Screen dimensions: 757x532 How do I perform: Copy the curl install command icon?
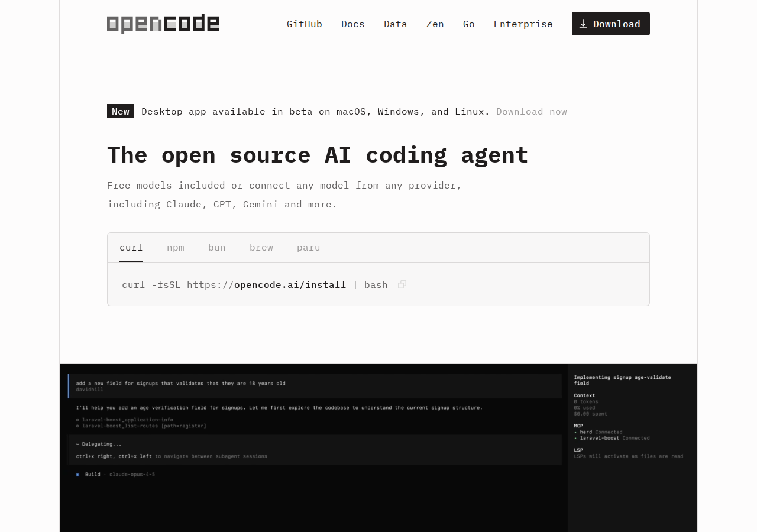[402, 284]
